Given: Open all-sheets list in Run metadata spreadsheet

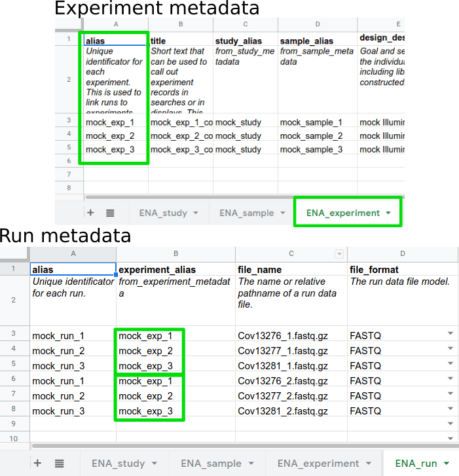Looking at the screenshot, I should pos(60,463).
